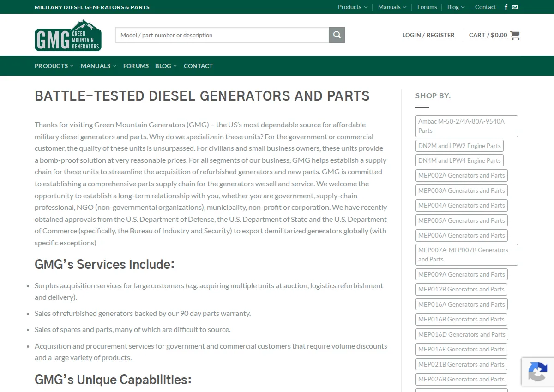Viewport: 554px width, 392px height.
Task: Open MEP016E Generators and Parts tag
Action: [461, 349]
